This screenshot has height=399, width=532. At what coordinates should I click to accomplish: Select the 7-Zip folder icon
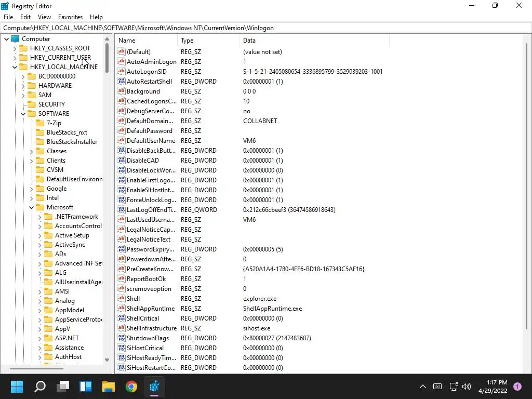40,123
